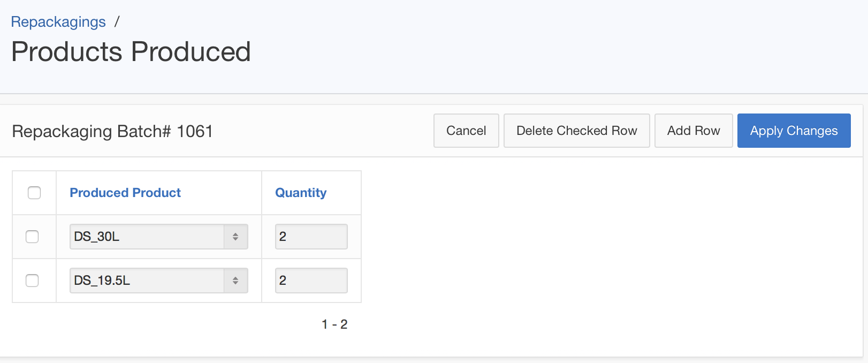Click the Repackaging Batch# 1061 heading

pyautogui.click(x=112, y=131)
